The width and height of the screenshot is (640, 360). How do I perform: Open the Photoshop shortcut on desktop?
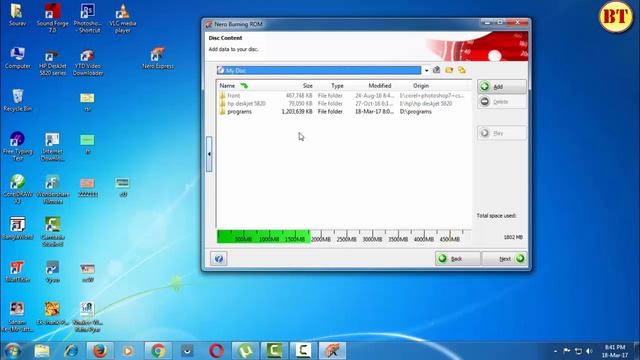tap(87, 18)
